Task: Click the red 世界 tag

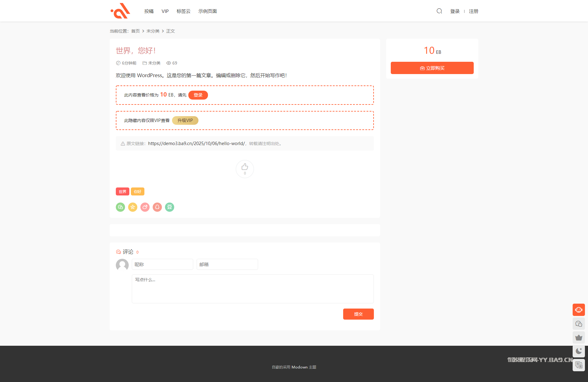Action: point(122,191)
